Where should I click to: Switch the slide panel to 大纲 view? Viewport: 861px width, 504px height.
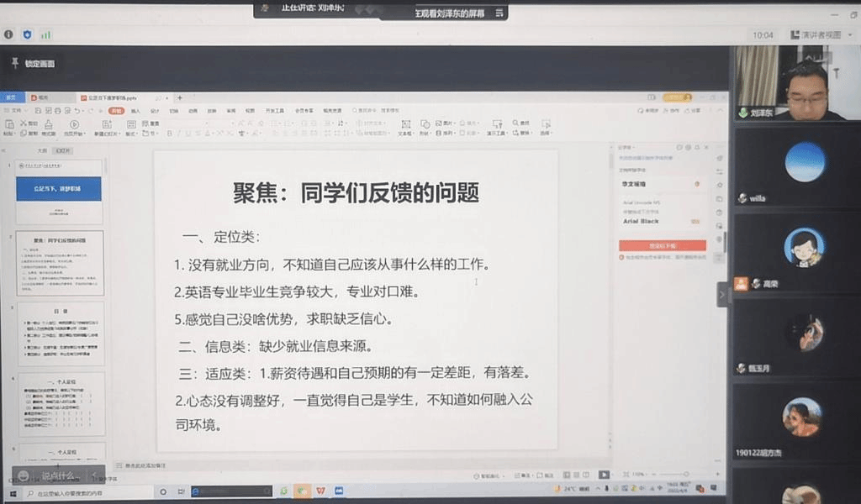(42, 150)
